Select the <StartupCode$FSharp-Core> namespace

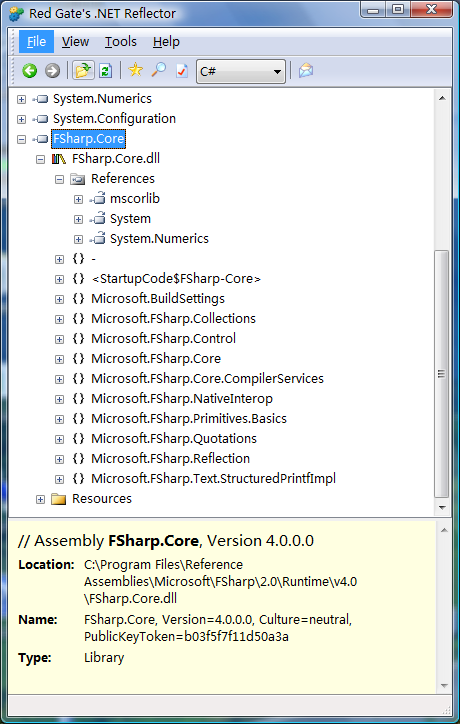(176, 278)
